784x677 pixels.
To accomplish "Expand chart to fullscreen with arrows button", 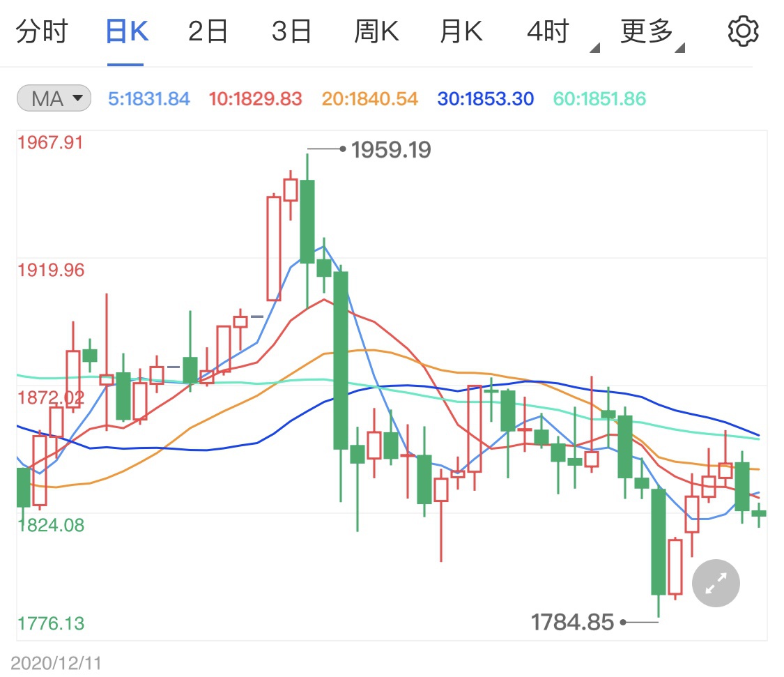I will [x=716, y=583].
